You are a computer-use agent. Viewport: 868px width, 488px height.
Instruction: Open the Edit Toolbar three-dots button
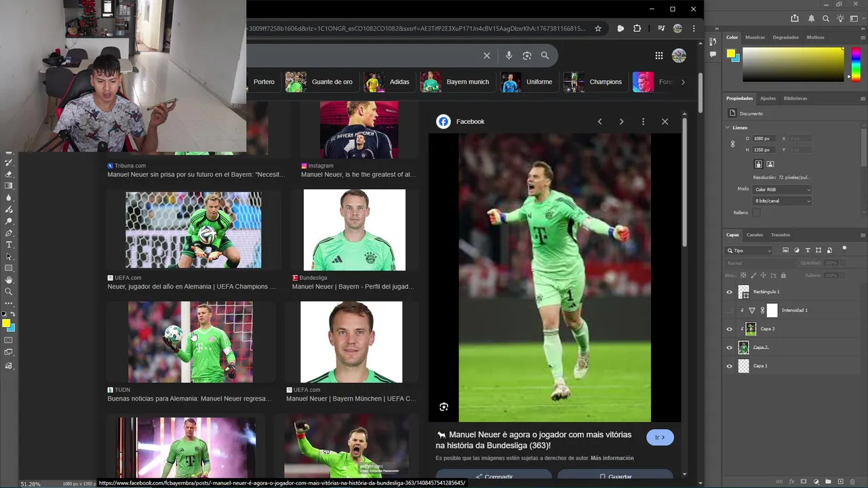(9, 303)
